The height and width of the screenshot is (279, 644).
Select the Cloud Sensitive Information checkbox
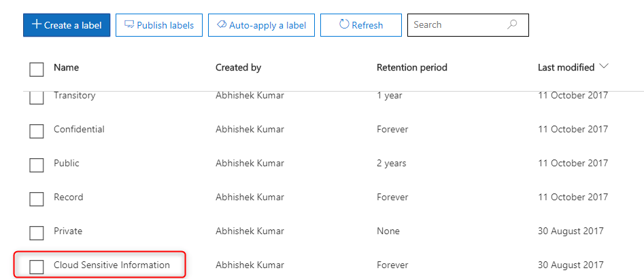pos(37,267)
